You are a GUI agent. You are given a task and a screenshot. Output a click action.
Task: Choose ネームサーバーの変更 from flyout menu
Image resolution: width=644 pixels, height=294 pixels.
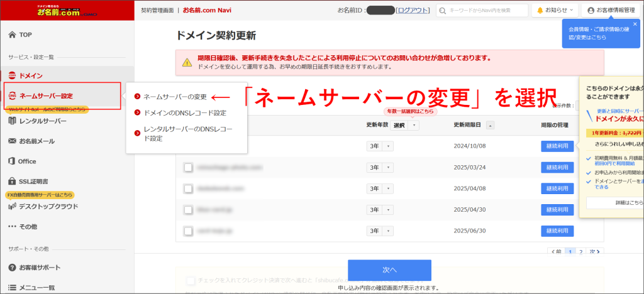tap(175, 97)
